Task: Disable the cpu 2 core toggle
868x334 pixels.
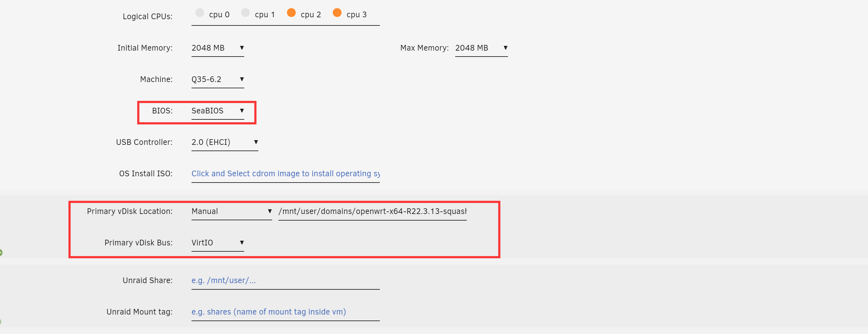Action: 291,13
